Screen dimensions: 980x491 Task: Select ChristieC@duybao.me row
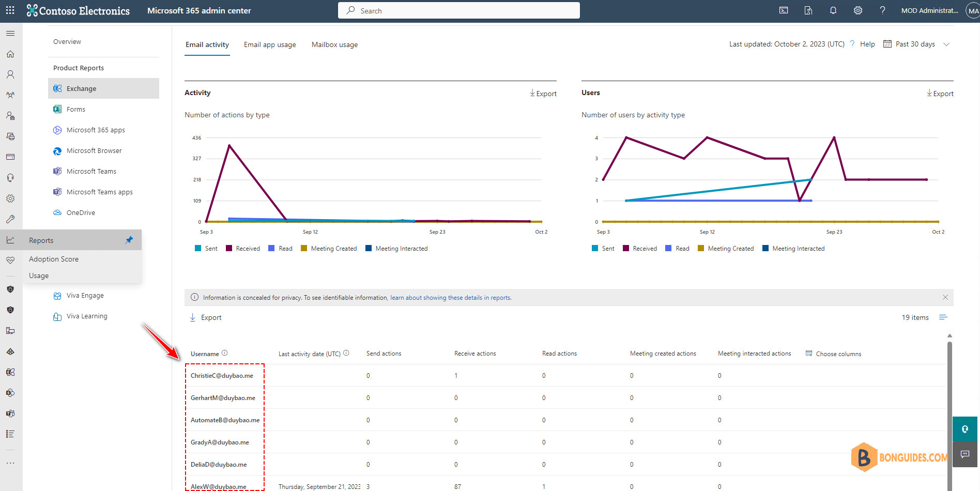tap(565, 376)
